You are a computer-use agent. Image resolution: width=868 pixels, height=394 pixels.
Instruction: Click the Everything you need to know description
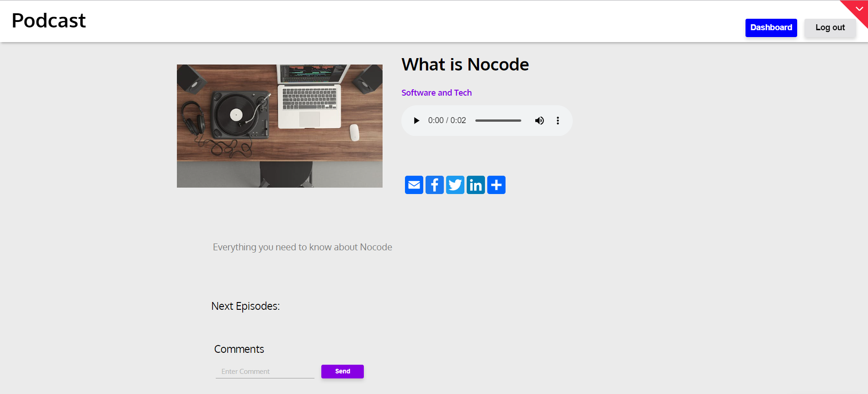(303, 247)
